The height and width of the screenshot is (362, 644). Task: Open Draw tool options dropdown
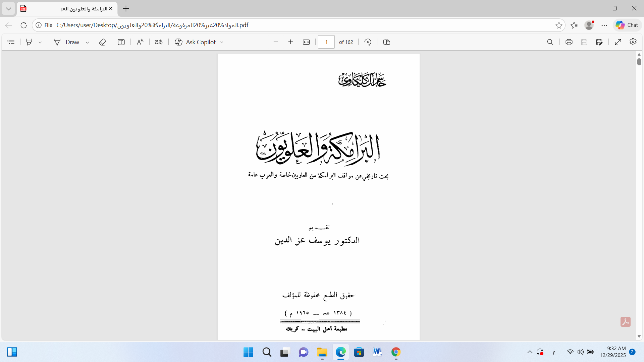click(x=87, y=42)
